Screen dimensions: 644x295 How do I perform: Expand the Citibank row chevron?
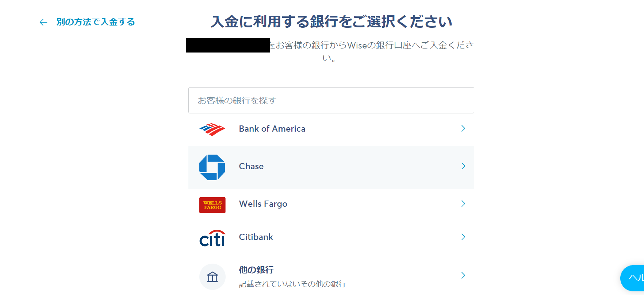pos(463,237)
